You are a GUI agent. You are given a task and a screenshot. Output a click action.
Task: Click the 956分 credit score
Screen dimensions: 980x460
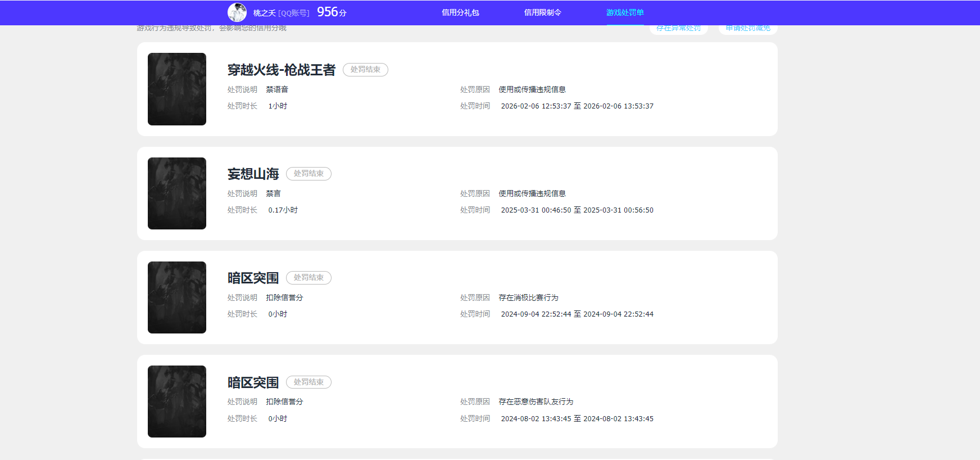[x=332, y=12]
